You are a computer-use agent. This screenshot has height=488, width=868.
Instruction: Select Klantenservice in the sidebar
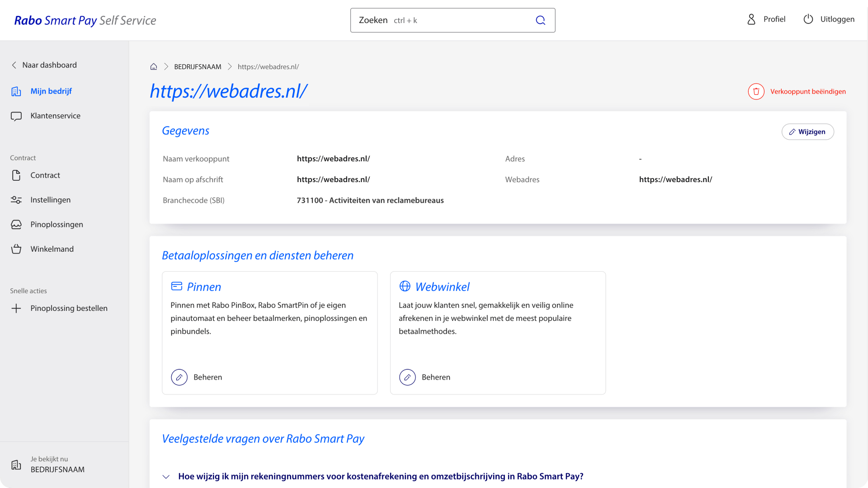coord(55,116)
